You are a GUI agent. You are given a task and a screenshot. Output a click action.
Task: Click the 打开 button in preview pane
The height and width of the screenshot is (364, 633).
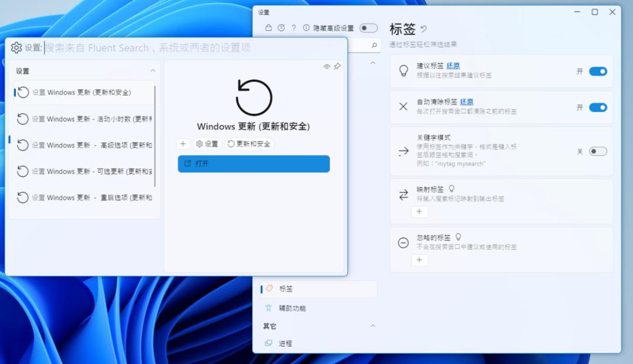pos(254,164)
